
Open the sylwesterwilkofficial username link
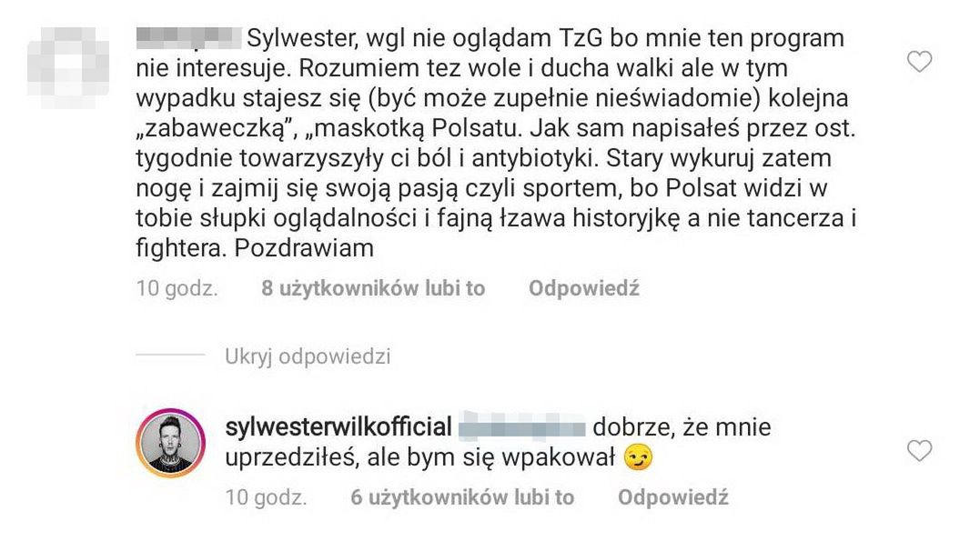tap(338, 426)
